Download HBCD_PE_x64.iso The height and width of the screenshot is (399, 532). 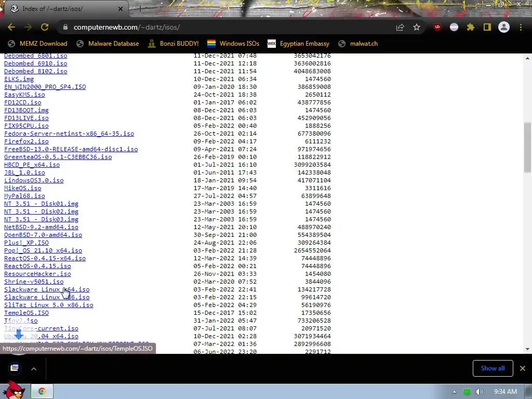coord(32,165)
